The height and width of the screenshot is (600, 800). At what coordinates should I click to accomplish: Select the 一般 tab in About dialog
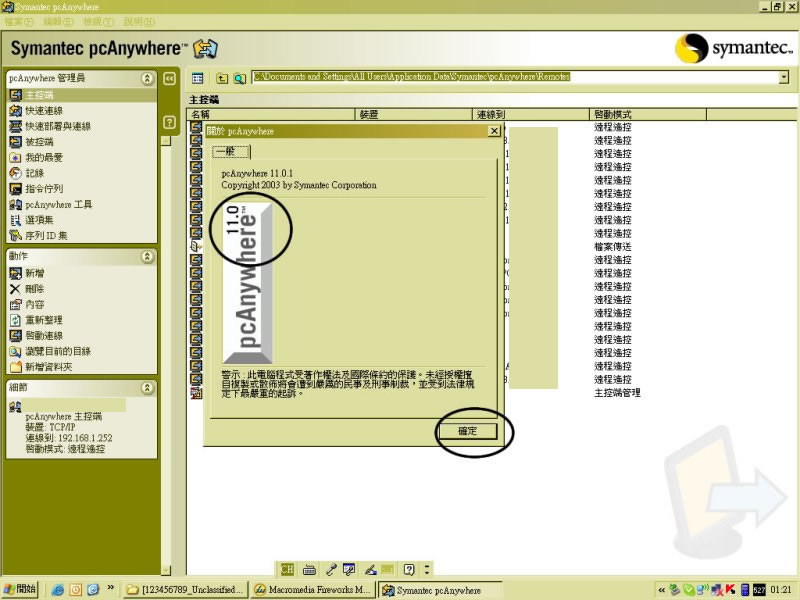point(231,152)
